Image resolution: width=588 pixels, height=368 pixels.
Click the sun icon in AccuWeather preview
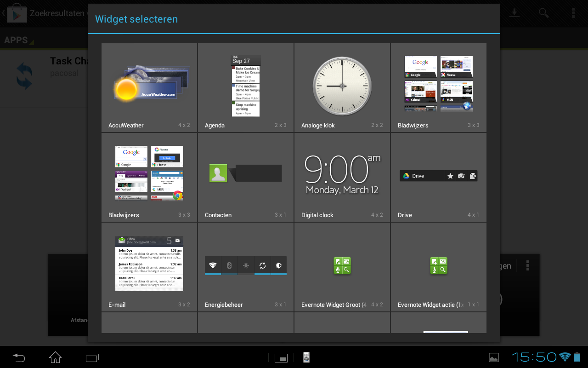point(126,89)
